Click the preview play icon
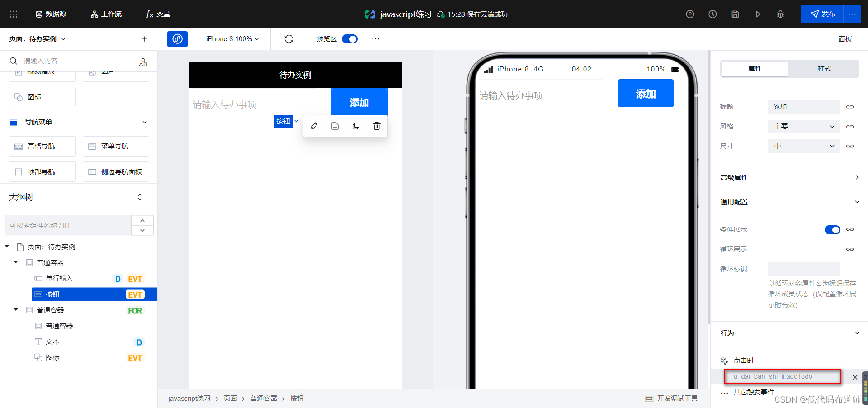The width and height of the screenshot is (868, 408). (x=758, y=14)
